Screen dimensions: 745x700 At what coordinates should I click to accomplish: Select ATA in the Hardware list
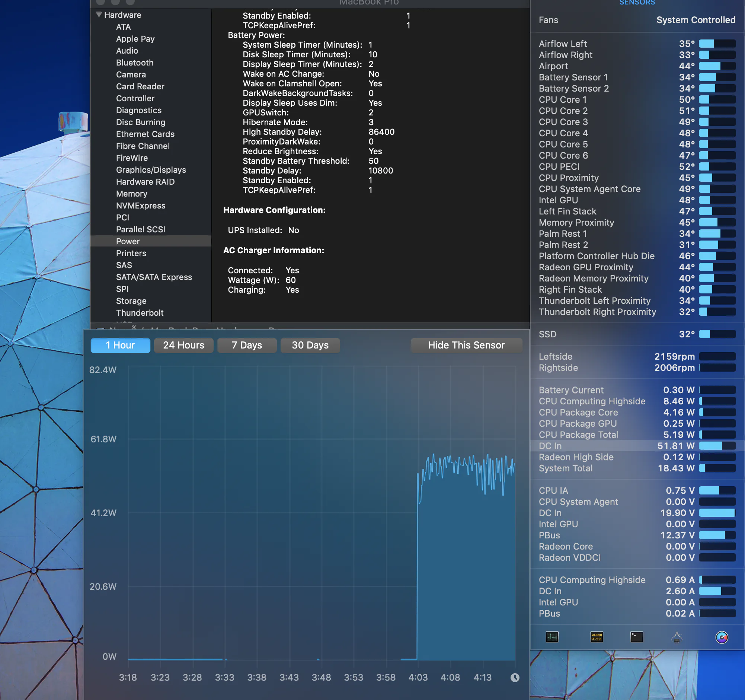[123, 26]
